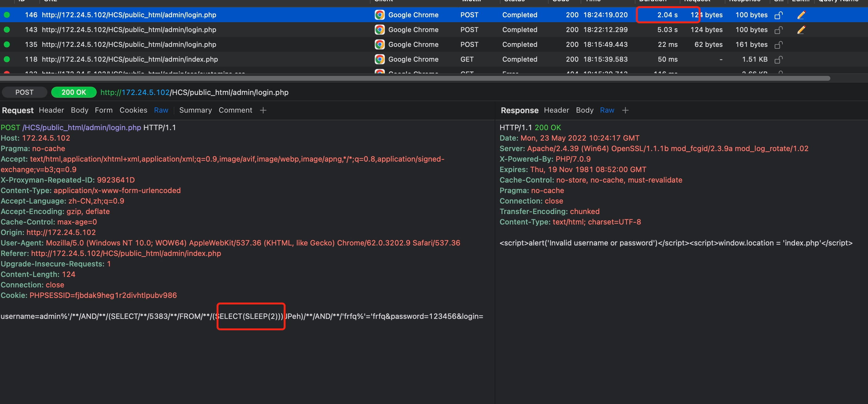
Task: Show the Request Summary tab
Action: click(x=195, y=110)
